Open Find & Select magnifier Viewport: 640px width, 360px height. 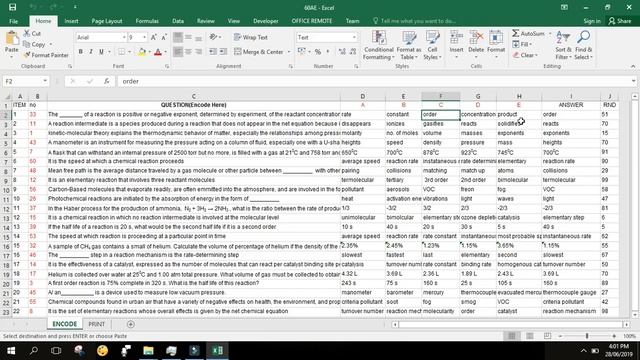tap(583, 45)
